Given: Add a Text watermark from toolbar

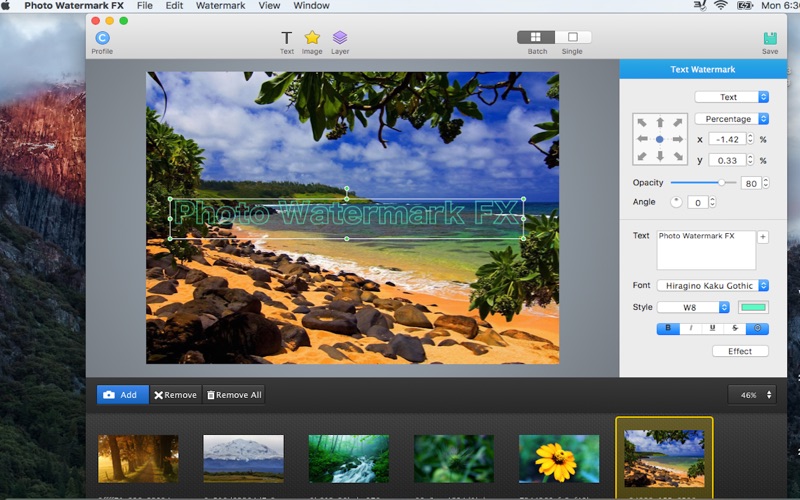Looking at the screenshot, I should pos(287,42).
